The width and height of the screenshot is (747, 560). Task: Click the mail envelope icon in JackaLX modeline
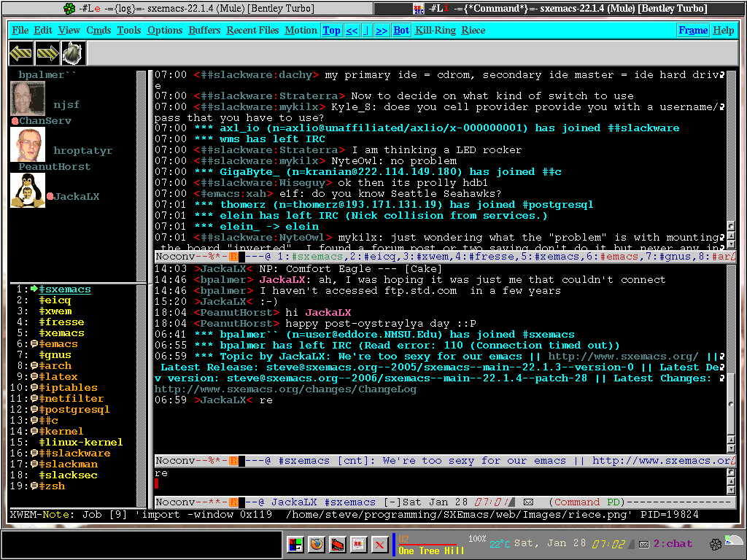[x=528, y=502]
